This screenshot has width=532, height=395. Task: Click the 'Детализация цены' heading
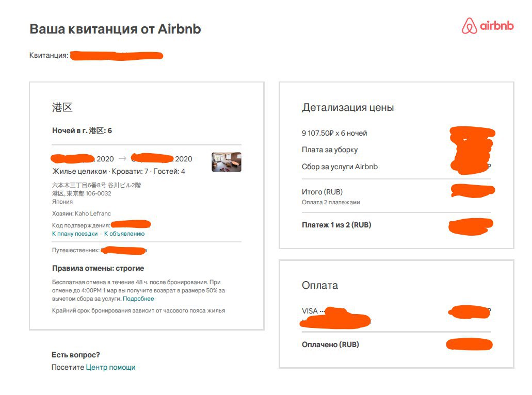[348, 107]
